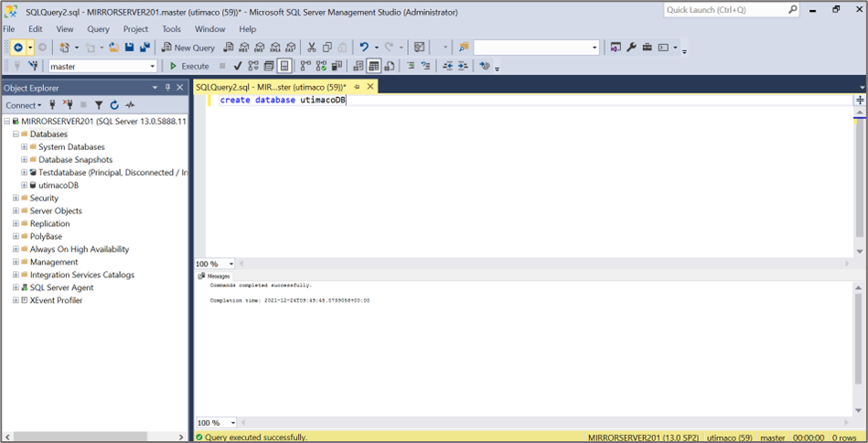Click the query editor vertical scrollbar
The width and height of the screenshot is (868, 443).
[x=860, y=183]
